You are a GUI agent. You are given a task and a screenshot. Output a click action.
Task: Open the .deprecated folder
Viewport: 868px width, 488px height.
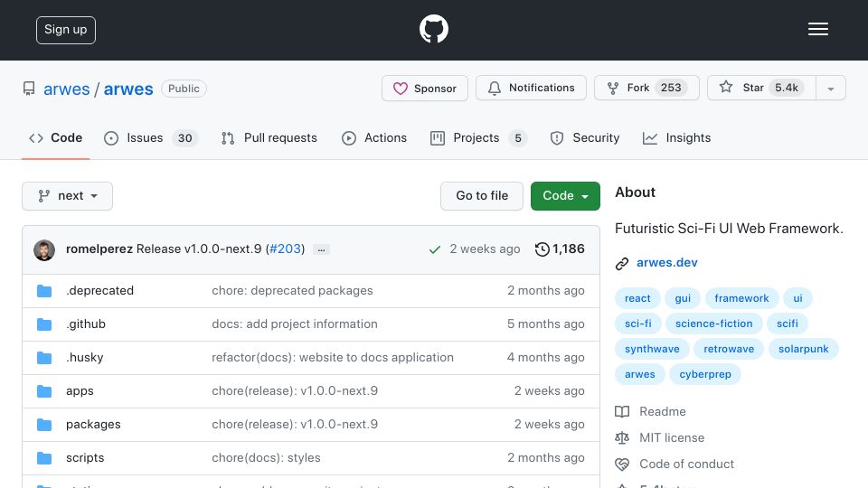coord(99,290)
